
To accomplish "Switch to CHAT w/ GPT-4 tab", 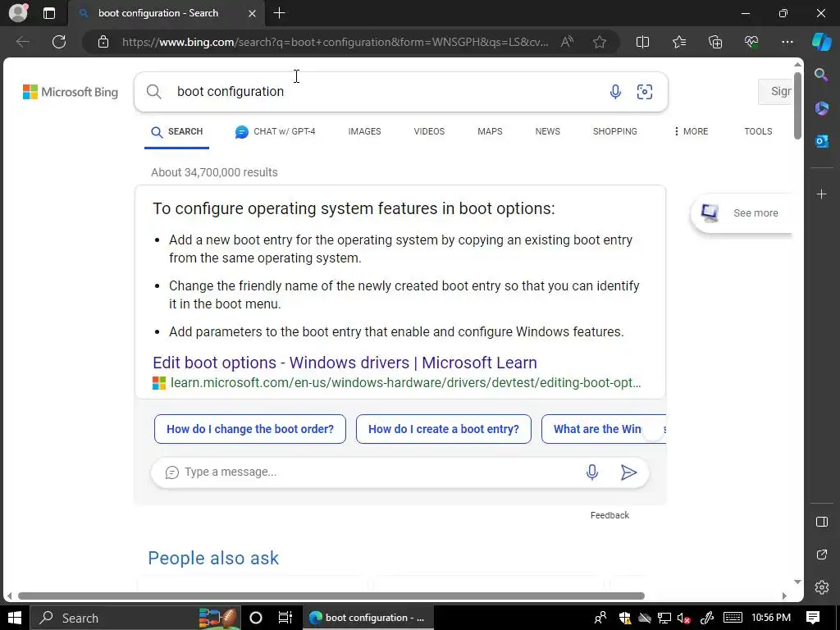I will click(276, 132).
